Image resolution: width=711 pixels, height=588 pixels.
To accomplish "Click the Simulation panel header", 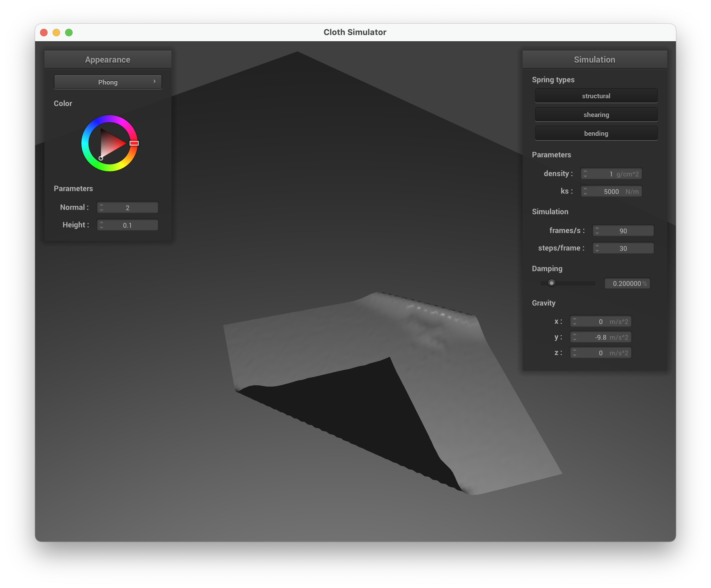I will [x=594, y=59].
